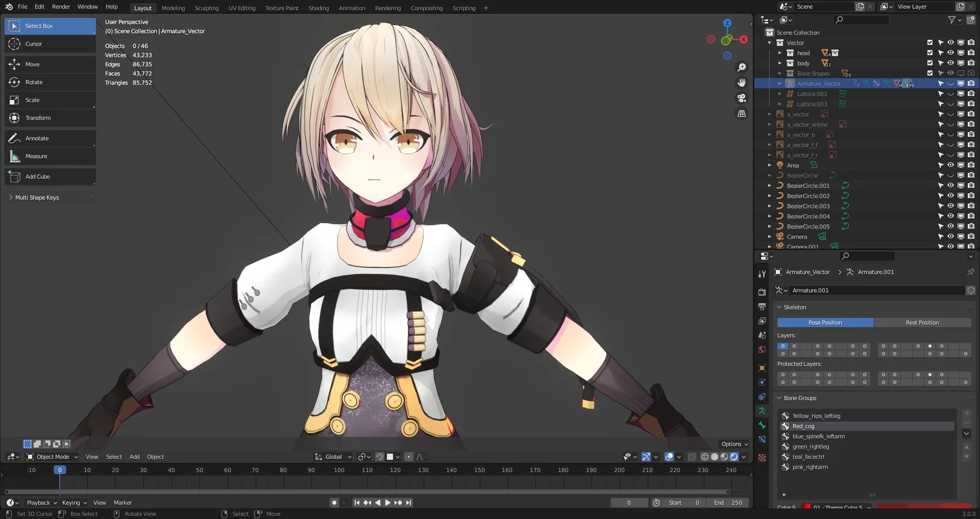Collapse the Vector collection tree

click(770, 43)
